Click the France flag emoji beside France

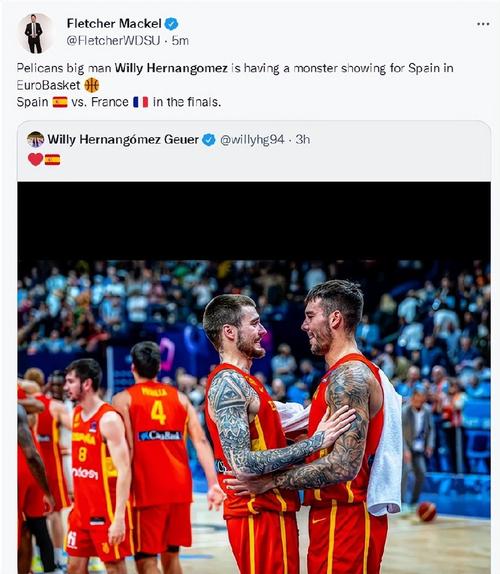[141, 102]
